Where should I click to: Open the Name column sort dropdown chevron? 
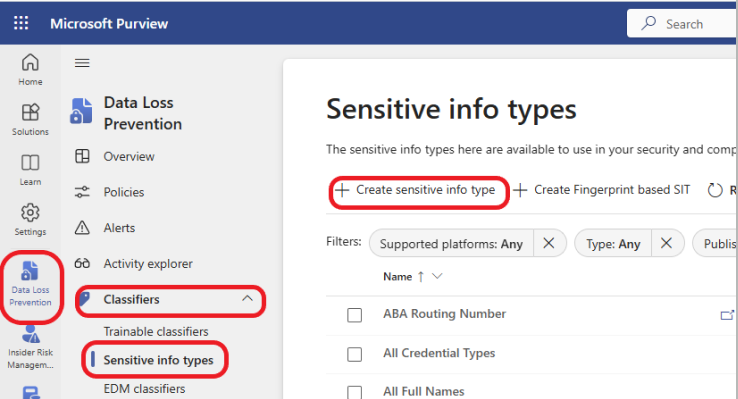click(x=437, y=276)
